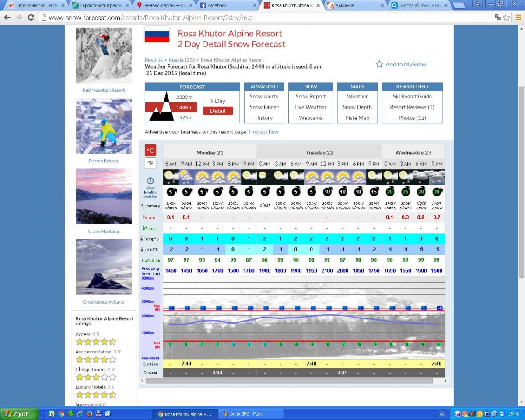Reload the page with the refresh icon
The height and width of the screenshot is (420, 525).
point(31,17)
